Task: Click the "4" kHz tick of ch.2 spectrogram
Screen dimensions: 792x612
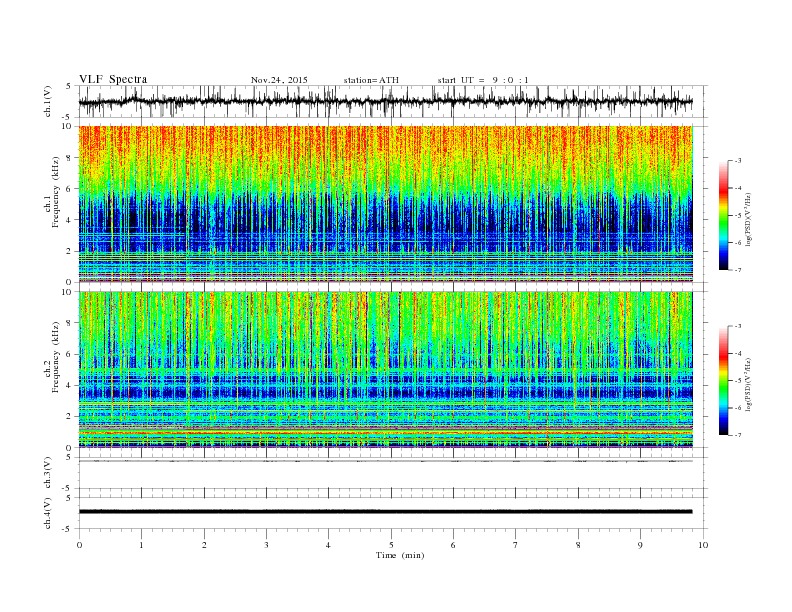Action: pos(70,385)
